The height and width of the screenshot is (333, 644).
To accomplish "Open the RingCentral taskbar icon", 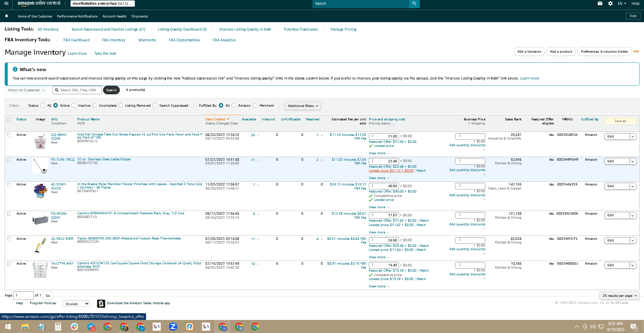I will [190, 327].
